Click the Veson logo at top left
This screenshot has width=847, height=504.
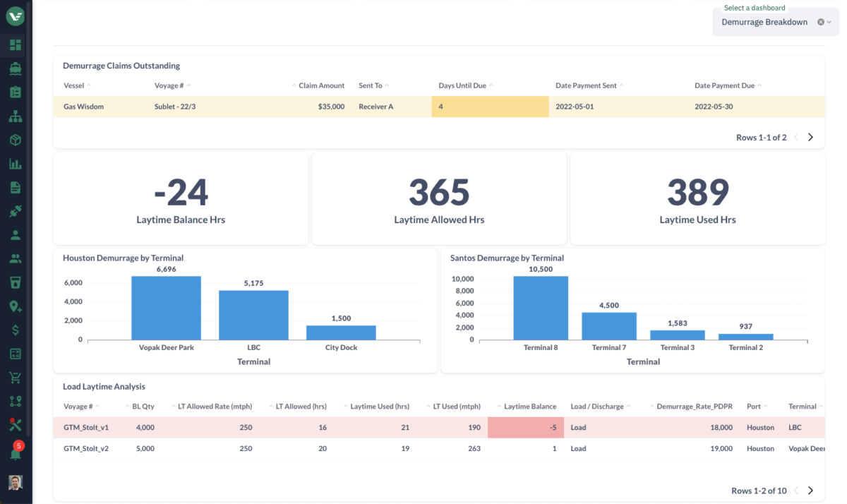[15, 16]
